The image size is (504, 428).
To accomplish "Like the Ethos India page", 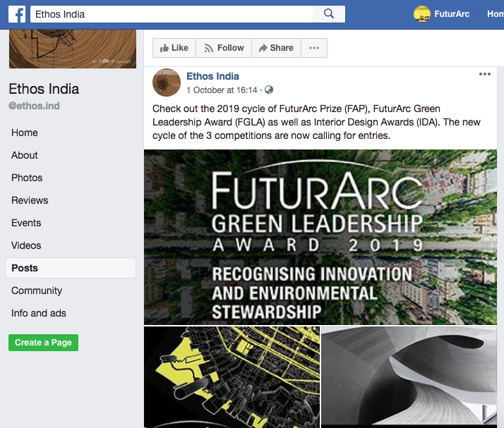I will point(174,48).
